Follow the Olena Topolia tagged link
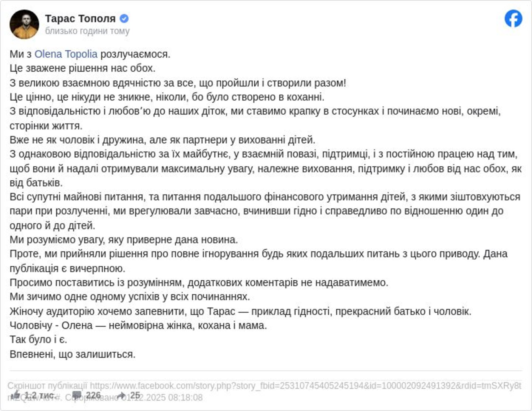This screenshot has width=532, height=411. (66, 54)
